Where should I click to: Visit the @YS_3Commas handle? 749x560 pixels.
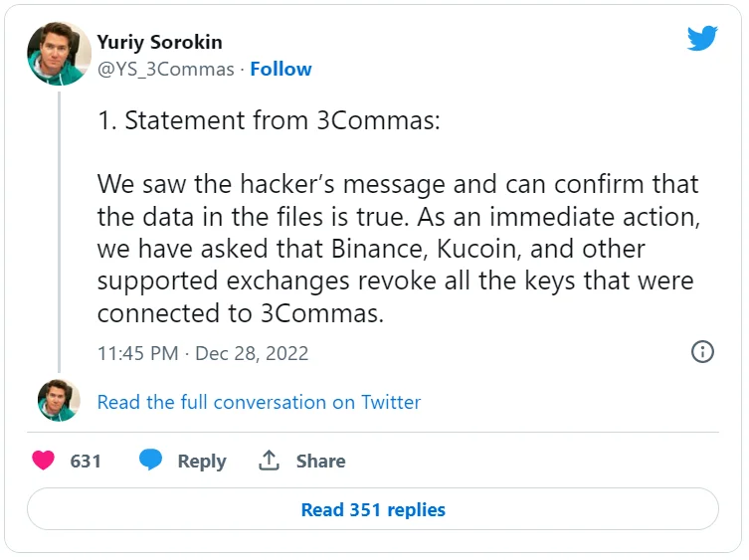pyautogui.click(x=165, y=69)
